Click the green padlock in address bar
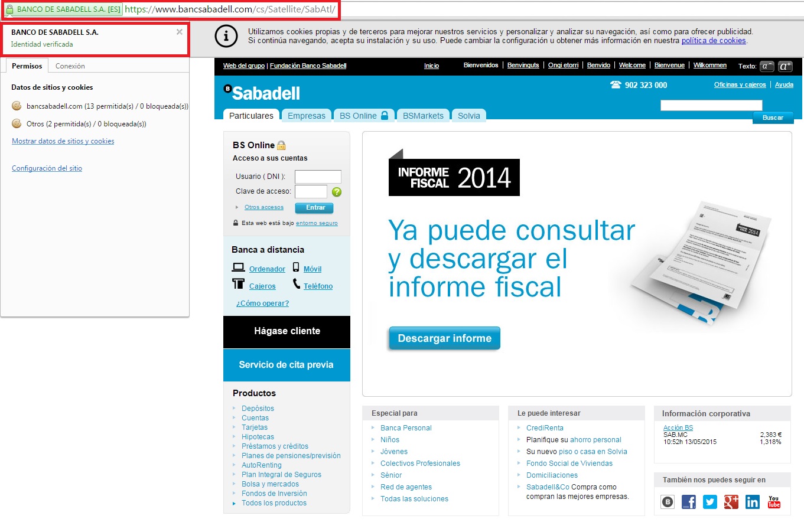This screenshot has height=532, width=804. pyautogui.click(x=9, y=9)
